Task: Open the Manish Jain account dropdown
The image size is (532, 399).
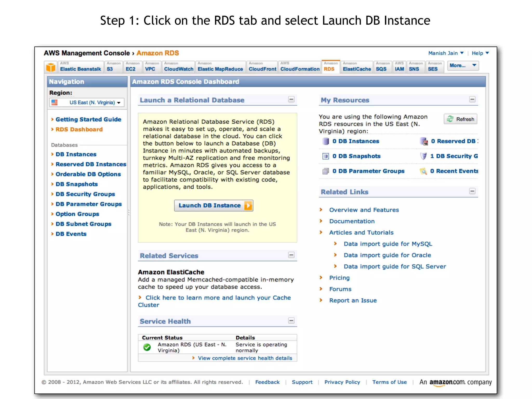Action: [x=446, y=53]
